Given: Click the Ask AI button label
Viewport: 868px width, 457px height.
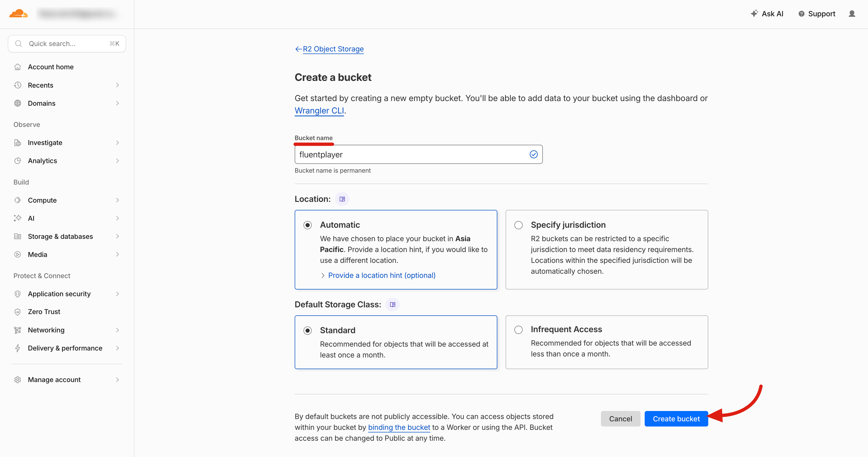Looking at the screenshot, I should [772, 14].
